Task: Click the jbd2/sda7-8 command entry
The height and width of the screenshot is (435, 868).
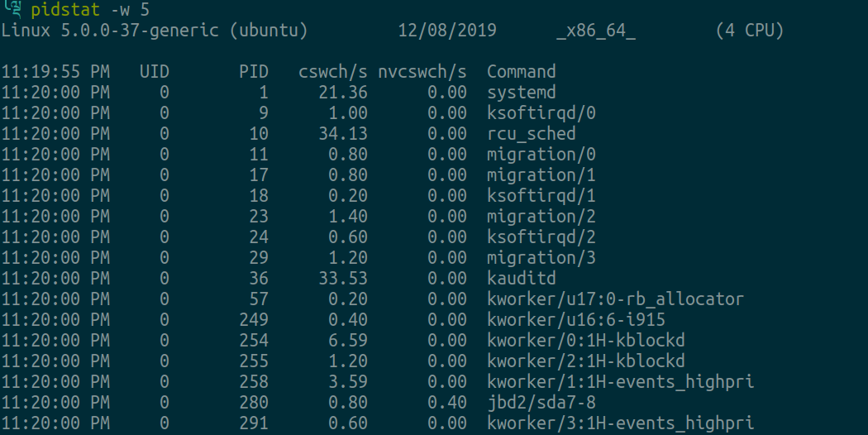Action: pyautogui.click(x=541, y=402)
